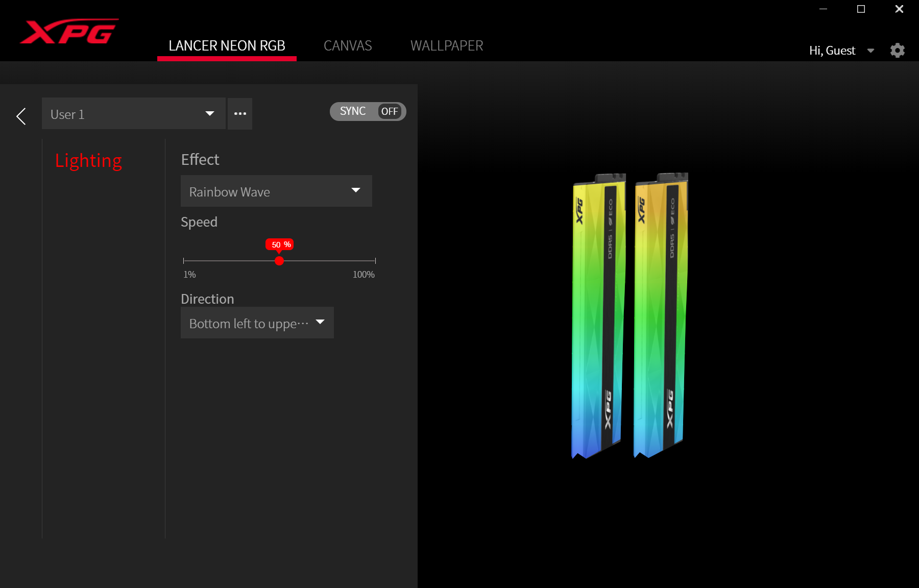The image size is (919, 588).
Task: Expand the guest account arrow
Action: (870, 51)
